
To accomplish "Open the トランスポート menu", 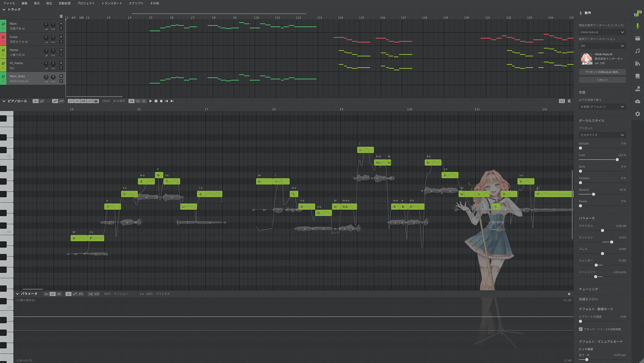I will [x=112, y=3].
